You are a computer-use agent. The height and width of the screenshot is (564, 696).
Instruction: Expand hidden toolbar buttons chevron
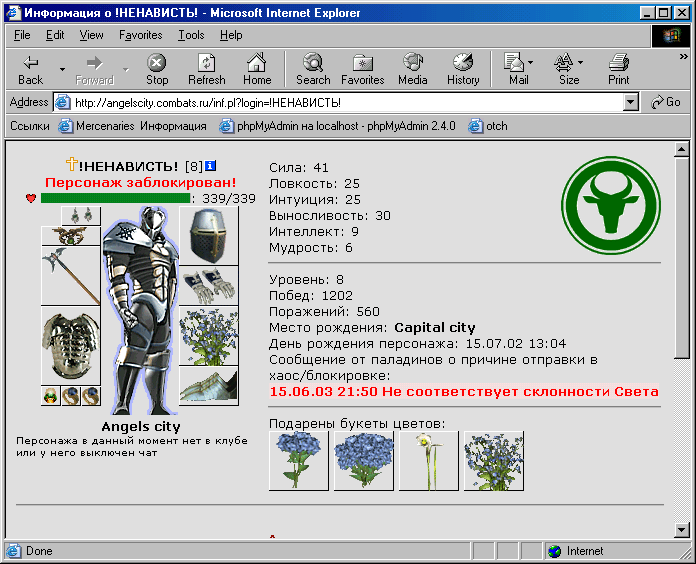(684, 56)
